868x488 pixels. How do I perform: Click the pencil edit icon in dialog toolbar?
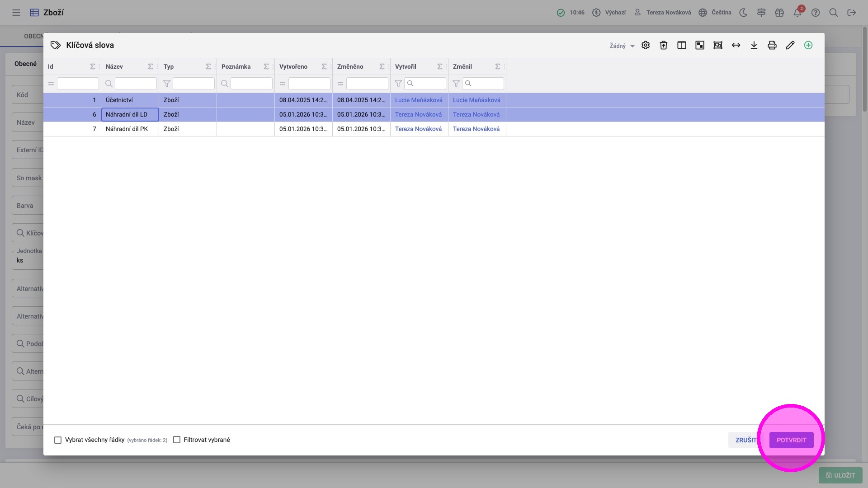[x=790, y=45]
